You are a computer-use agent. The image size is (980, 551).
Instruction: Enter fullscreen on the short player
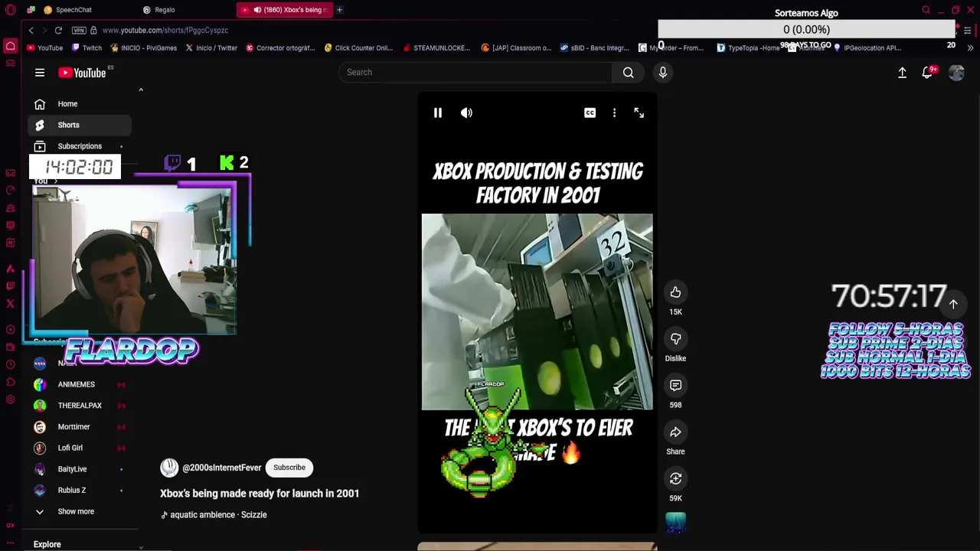pyautogui.click(x=639, y=112)
